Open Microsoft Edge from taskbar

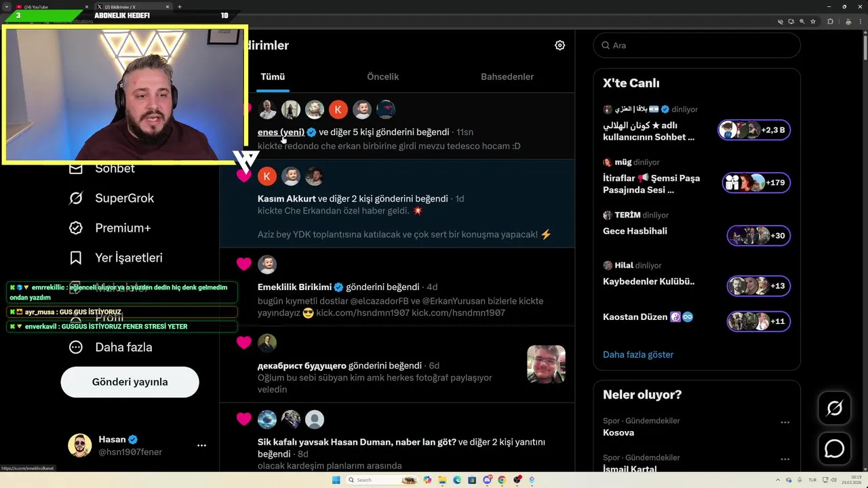[x=458, y=480]
